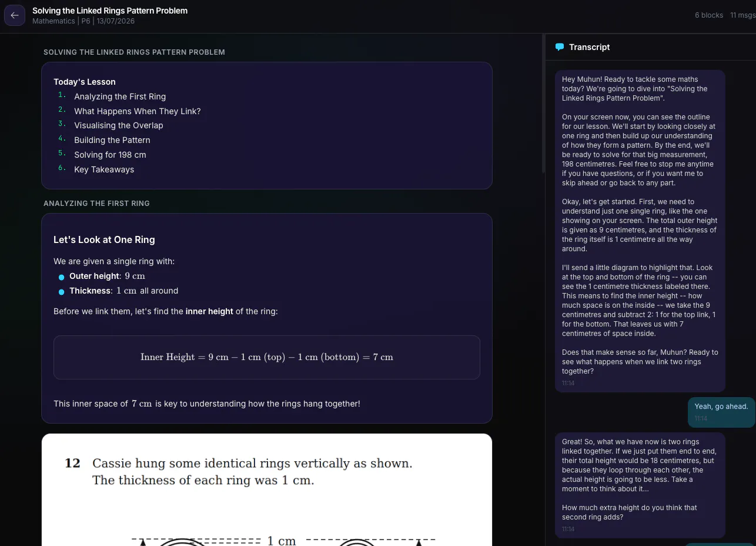The height and width of the screenshot is (546, 756).
Task: Click the Inner Height formula box
Action: coord(267,357)
